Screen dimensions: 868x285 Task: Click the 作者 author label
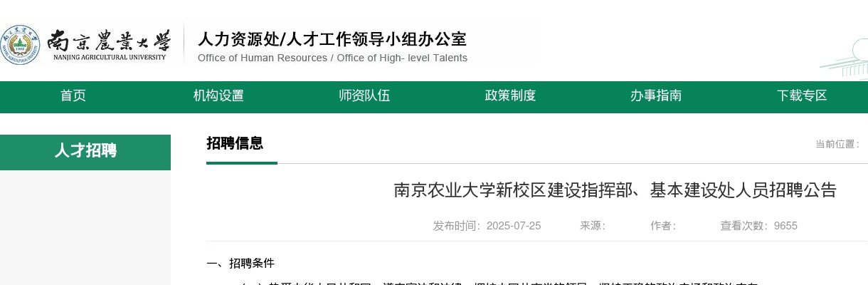(x=663, y=226)
